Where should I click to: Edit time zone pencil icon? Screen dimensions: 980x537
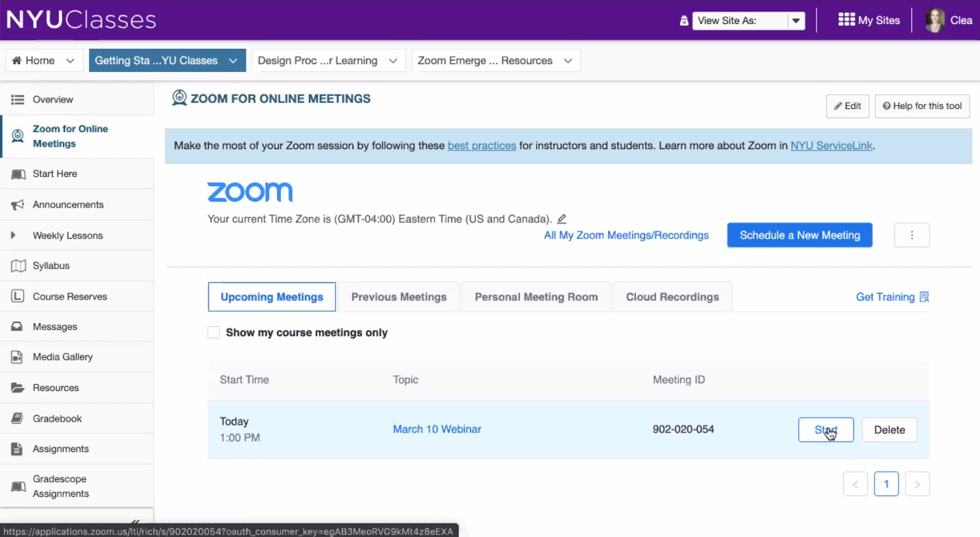(562, 219)
